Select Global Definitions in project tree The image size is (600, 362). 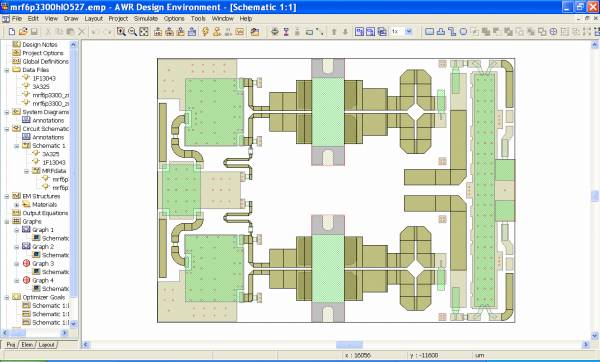pos(45,62)
